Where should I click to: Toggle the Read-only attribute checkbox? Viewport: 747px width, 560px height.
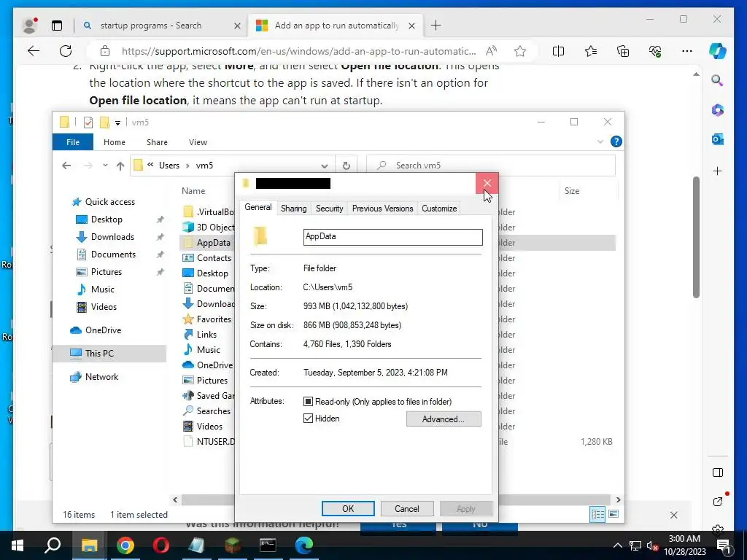pyautogui.click(x=309, y=402)
